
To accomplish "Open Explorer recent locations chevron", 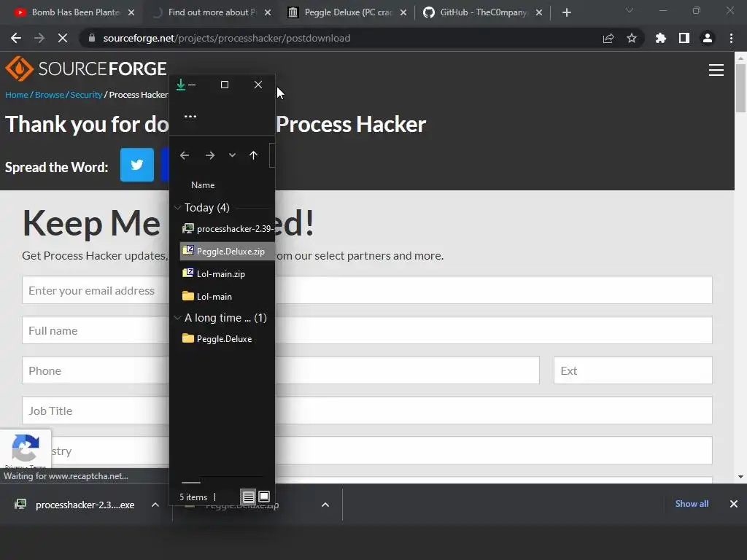I will tap(232, 155).
